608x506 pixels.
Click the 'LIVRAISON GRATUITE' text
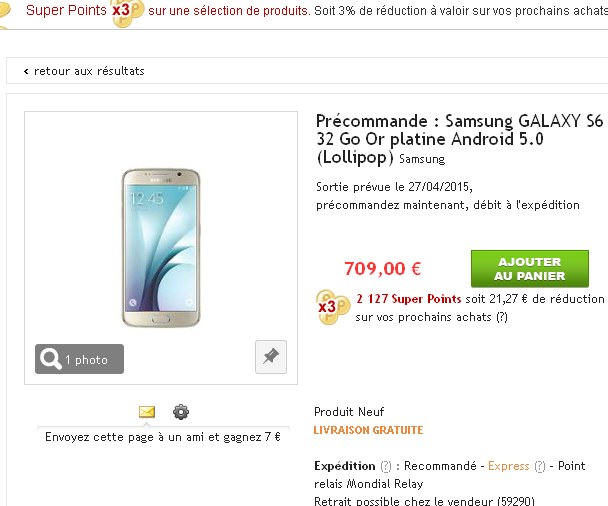[x=368, y=430]
